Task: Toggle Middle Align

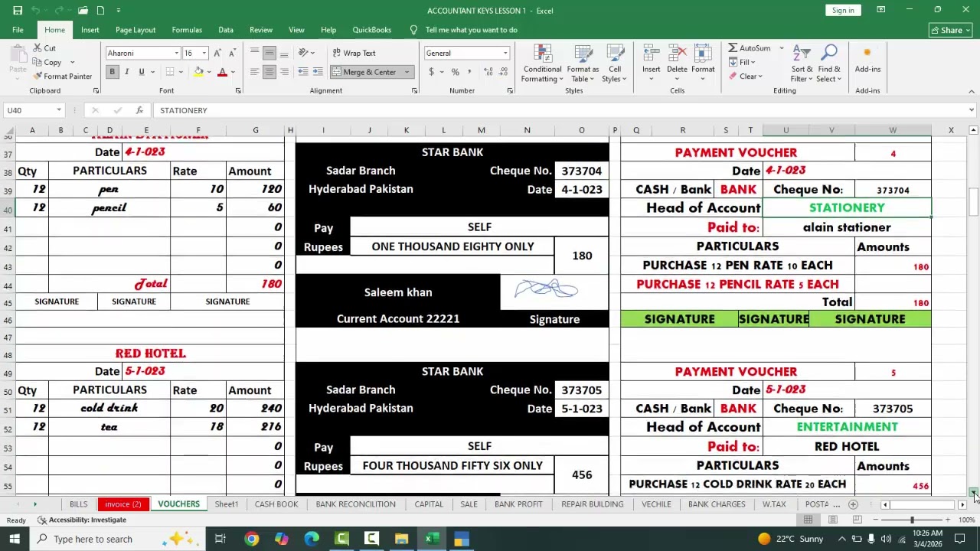Action: (269, 53)
